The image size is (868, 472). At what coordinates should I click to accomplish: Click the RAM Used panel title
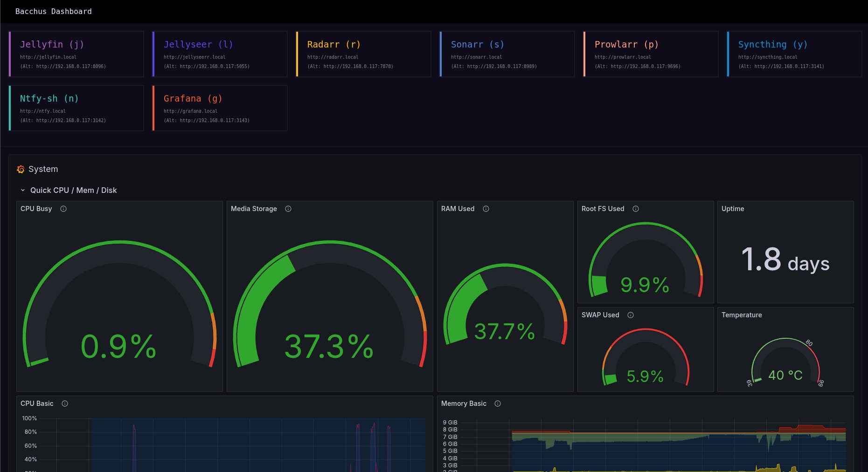(458, 209)
